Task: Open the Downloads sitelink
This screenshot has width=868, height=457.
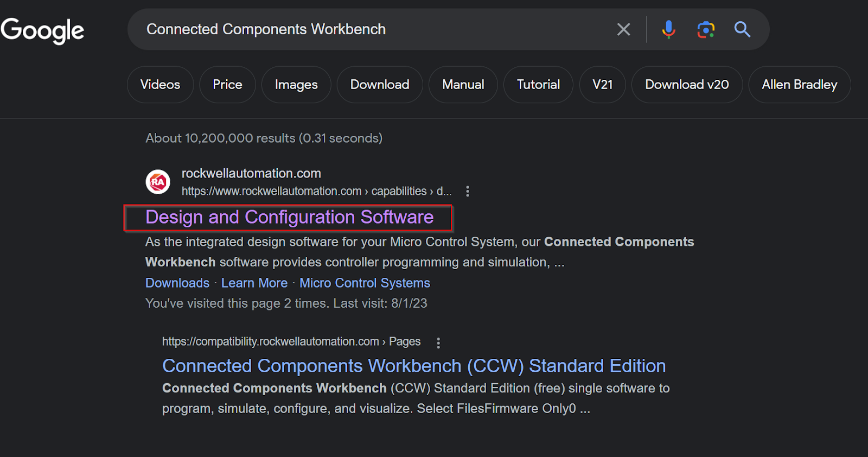Action: pyautogui.click(x=177, y=283)
